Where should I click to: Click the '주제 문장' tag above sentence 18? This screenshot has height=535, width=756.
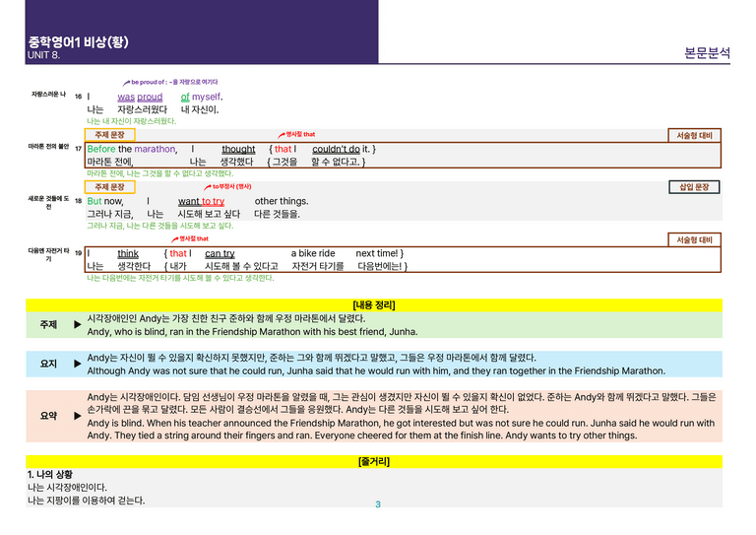[110, 186]
